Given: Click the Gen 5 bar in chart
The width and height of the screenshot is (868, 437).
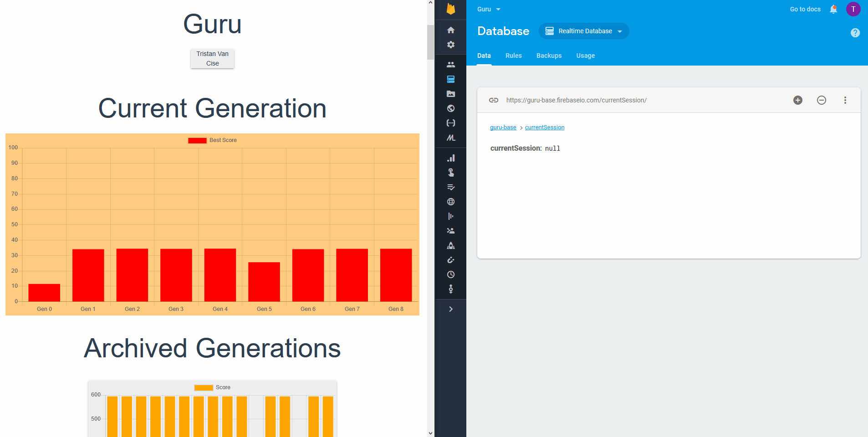Looking at the screenshot, I should pyautogui.click(x=264, y=282).
